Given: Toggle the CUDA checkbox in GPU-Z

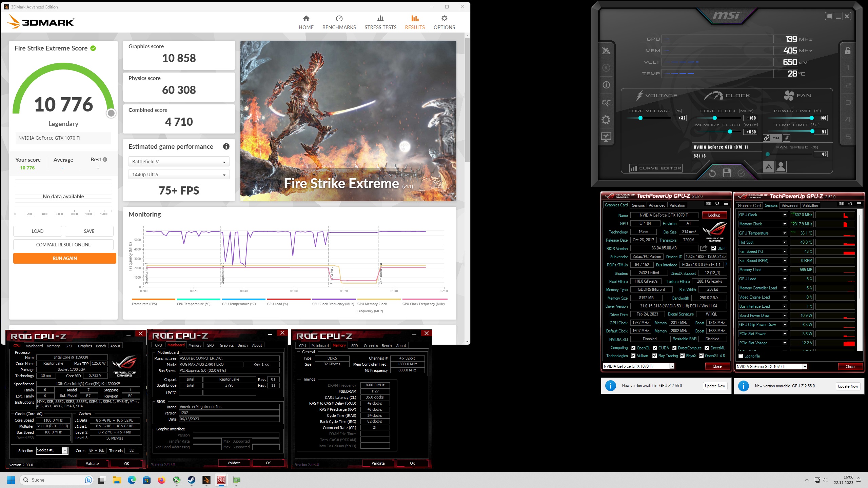Looking at the screenshot, I should tap(655, 348).
